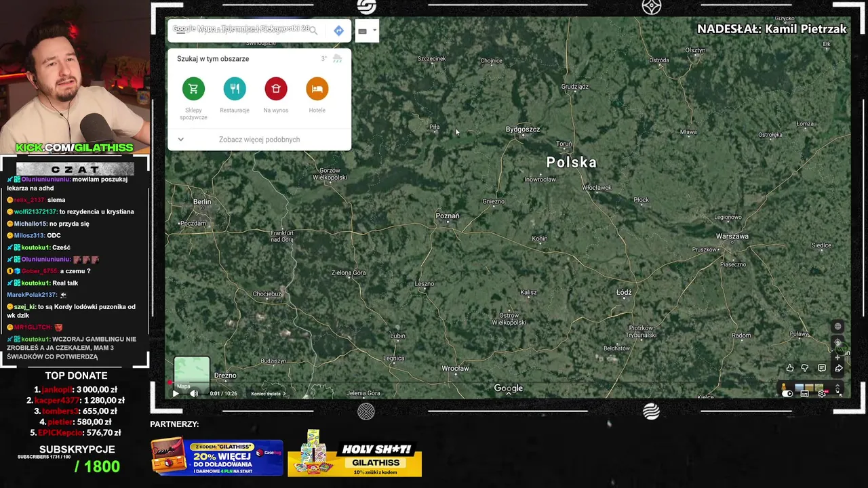Click the Poznań city label

coord(448,216)
